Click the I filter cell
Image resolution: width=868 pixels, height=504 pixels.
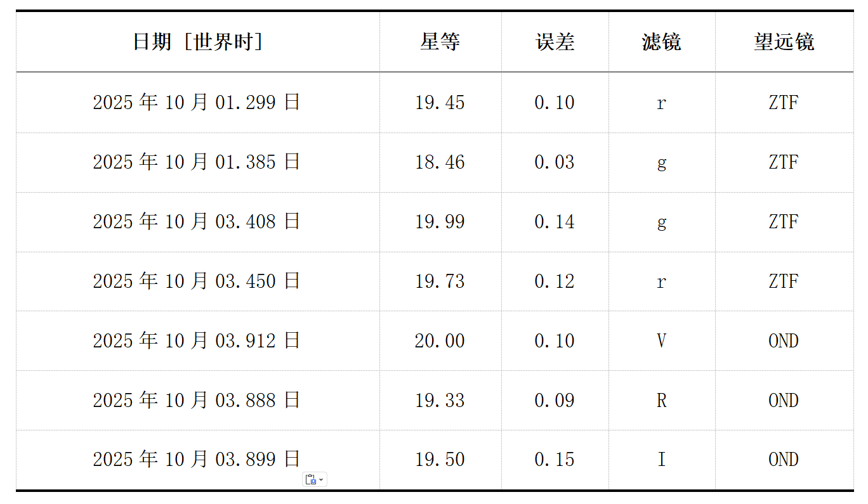click(661, 460)
